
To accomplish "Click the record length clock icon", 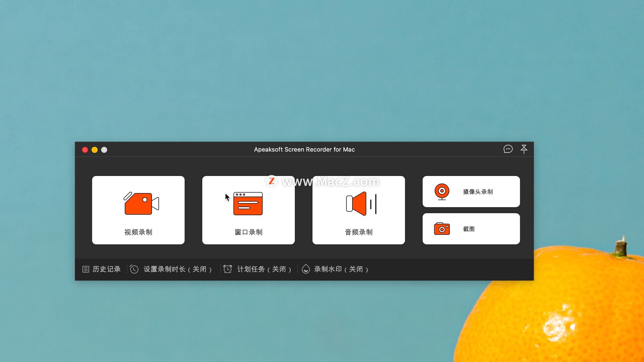I will [x=134, y=269].
